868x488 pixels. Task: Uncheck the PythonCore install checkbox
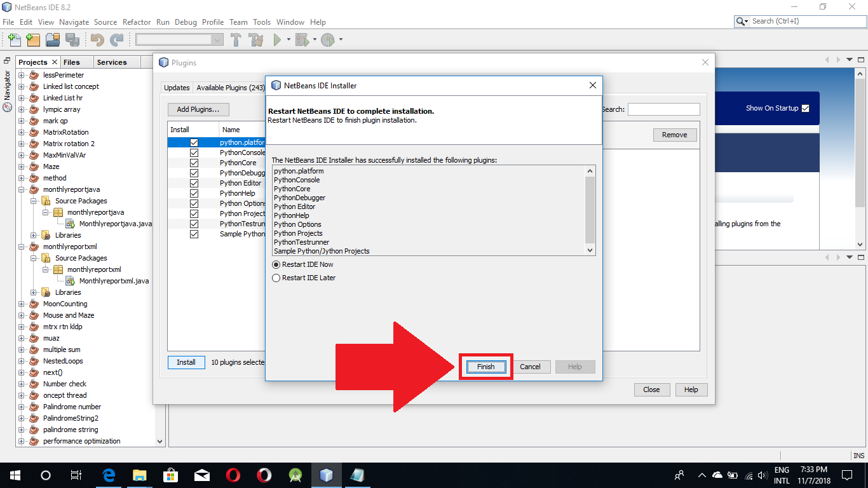tap(194, 163)
